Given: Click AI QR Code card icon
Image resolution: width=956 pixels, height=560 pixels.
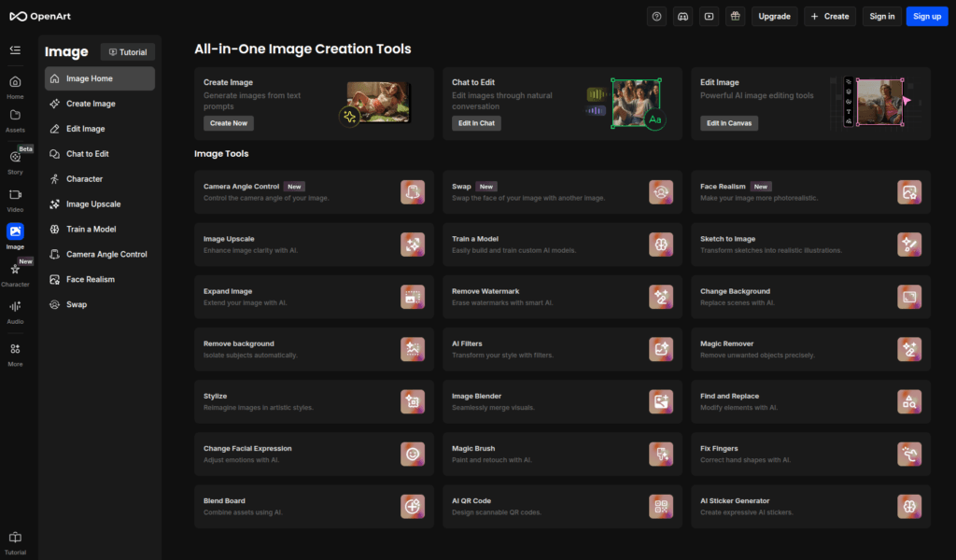Looking at the screenshot, I should [x=661, y=507].
